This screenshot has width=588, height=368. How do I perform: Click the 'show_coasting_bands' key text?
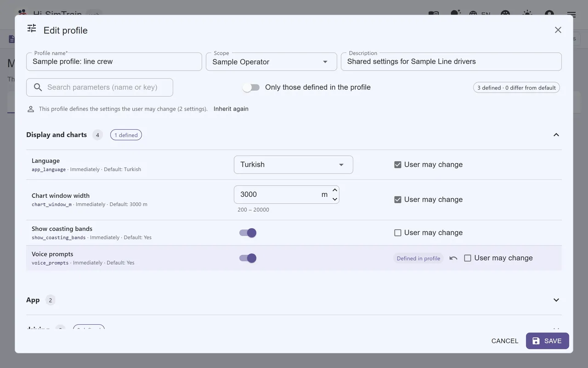coord(59,237)
